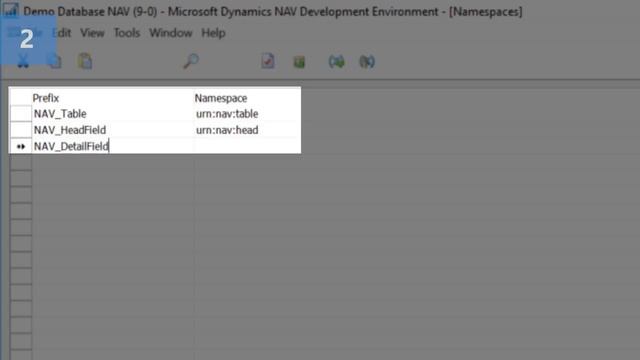This screenshot has width=640, height=360.
Task: Click the parentheses icon with green arrow
Action: [336, 62]
